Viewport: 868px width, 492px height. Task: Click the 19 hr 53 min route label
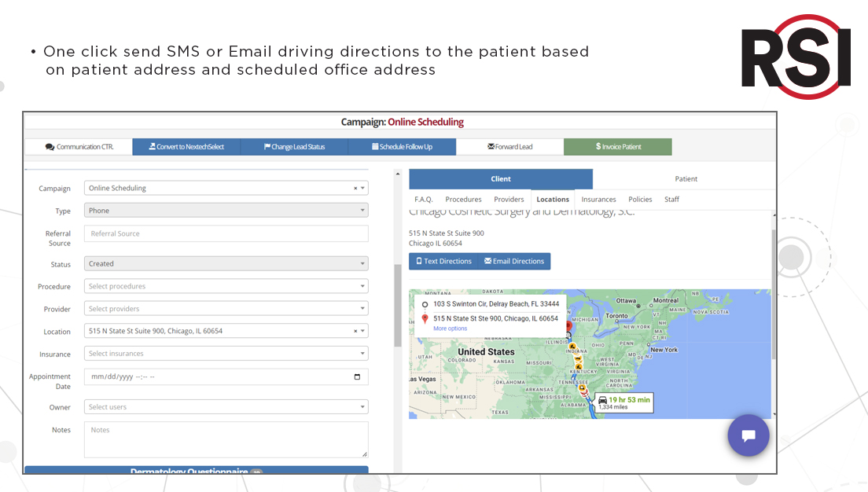[624, 402]
